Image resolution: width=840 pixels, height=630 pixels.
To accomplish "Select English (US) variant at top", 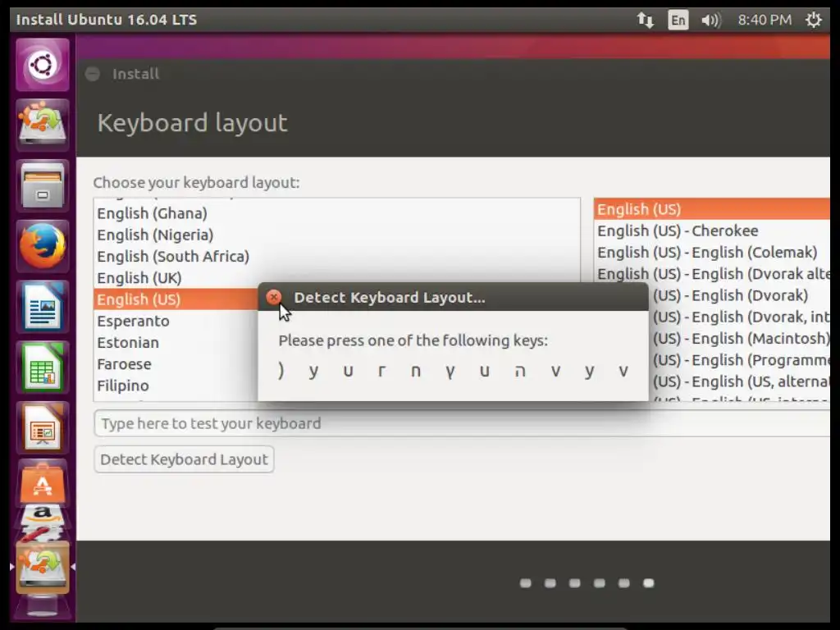I will [711, 209].
